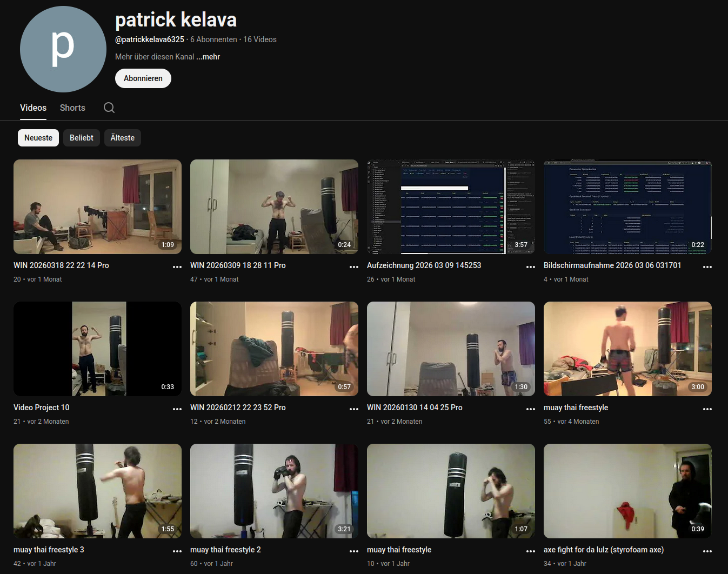
Task: Open video title WIN 20260212 22 23 52 Pro
Action: pos(238,408)
